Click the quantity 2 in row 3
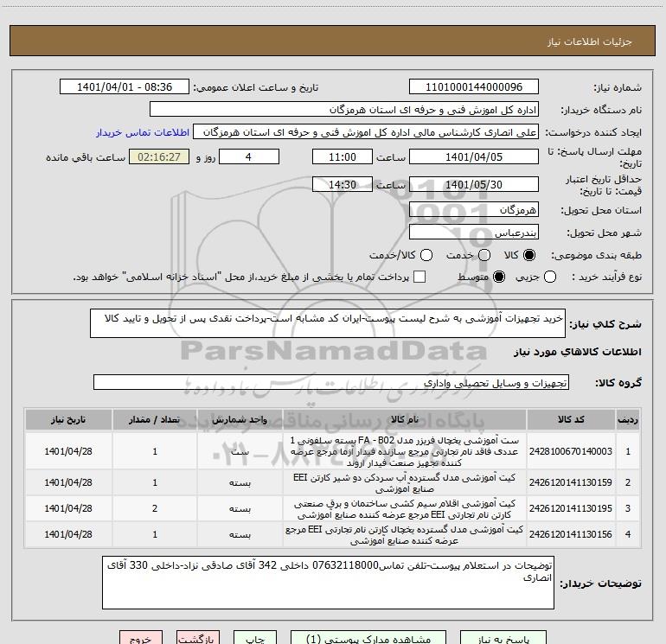Screen dimensions: 666x644 pyautogui.click(x=155, y=508)
